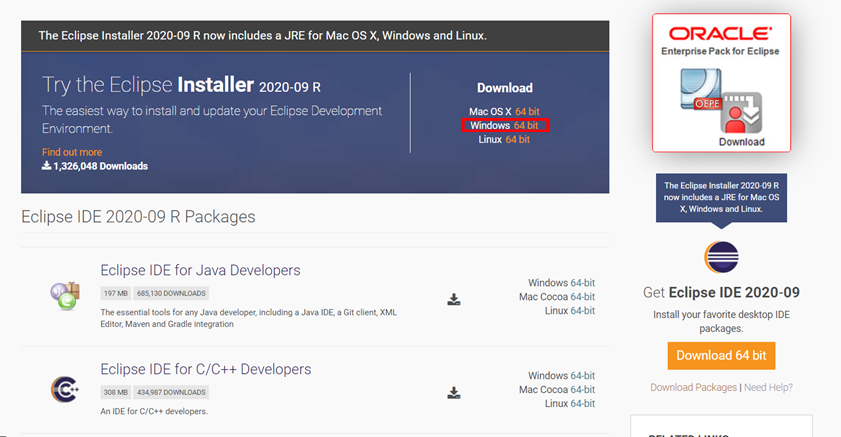Click the C/C++ Developers package download icon
The image size is (841, 437).
coord(454,393)
